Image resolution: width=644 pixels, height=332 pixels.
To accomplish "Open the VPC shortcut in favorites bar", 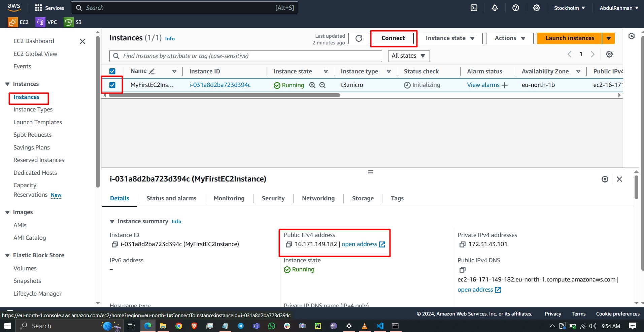I will tap(46, 22).
